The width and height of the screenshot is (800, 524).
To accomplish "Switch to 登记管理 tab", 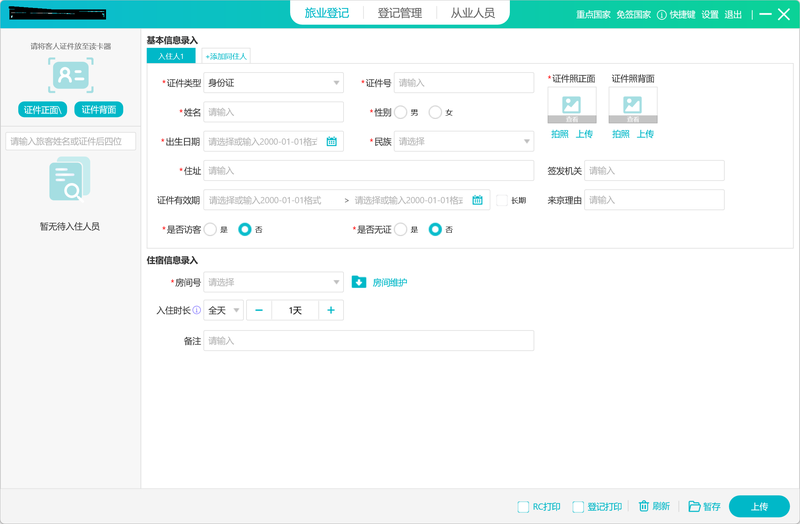I will coord(399,13).
